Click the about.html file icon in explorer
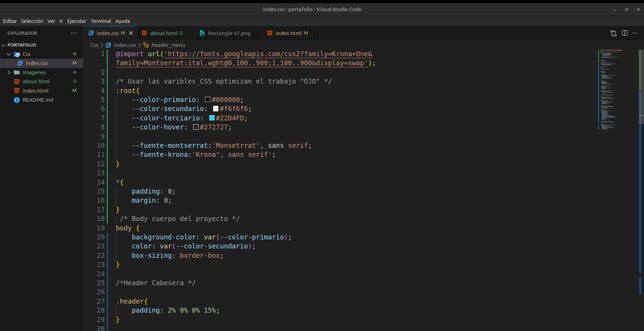The width and height of the screenshot is (644, 331). (17, 82)
